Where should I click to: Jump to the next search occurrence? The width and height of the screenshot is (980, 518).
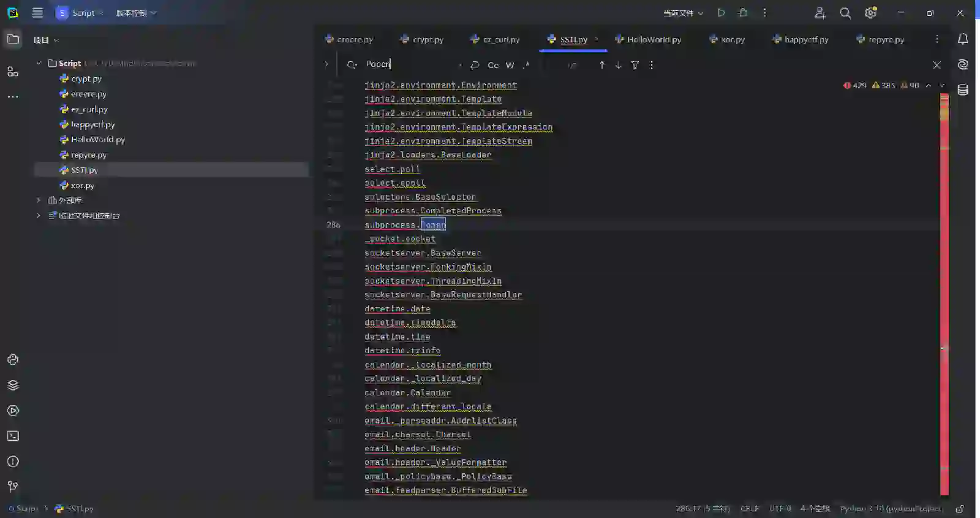point(618,65)
